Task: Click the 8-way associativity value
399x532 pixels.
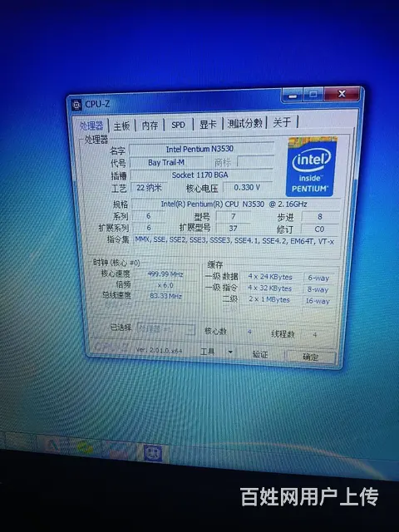Action: (318, 290)
